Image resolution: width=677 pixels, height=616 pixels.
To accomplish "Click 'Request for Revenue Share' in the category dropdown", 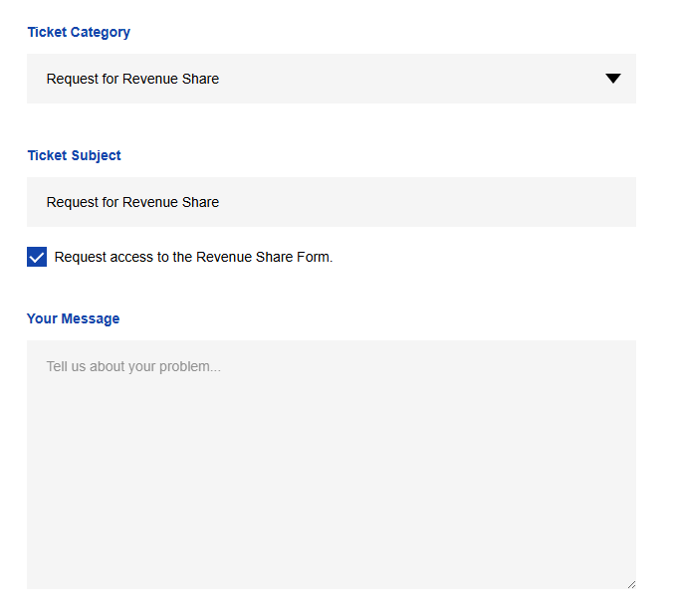I will coord(132,79).
